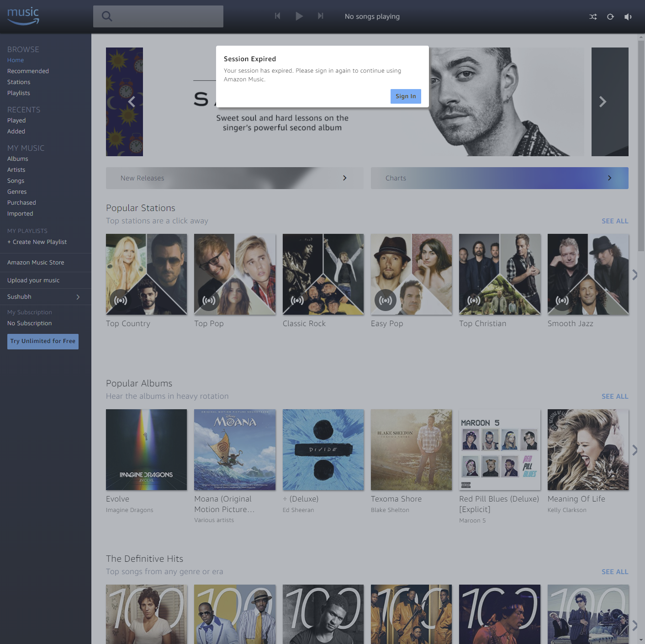Image resolution: width=645 pixels, height=644 pixels.
Task: See all Popular Albums
Action: click(615, 396)
